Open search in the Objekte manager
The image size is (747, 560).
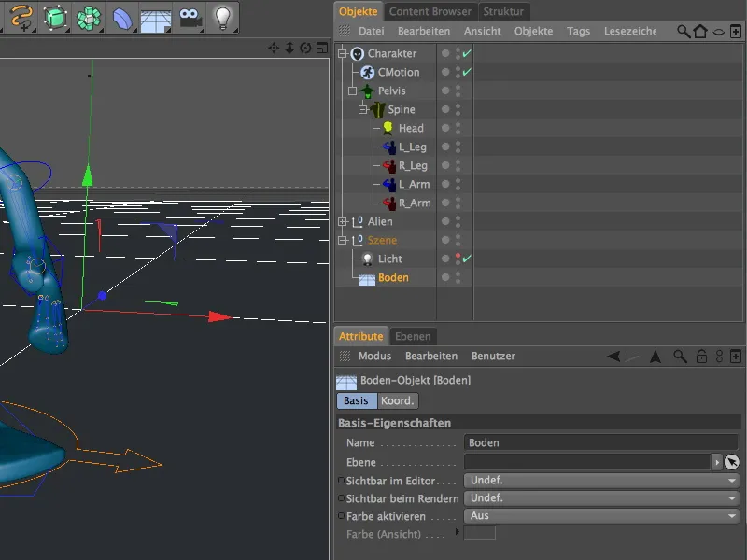[684, 32]
